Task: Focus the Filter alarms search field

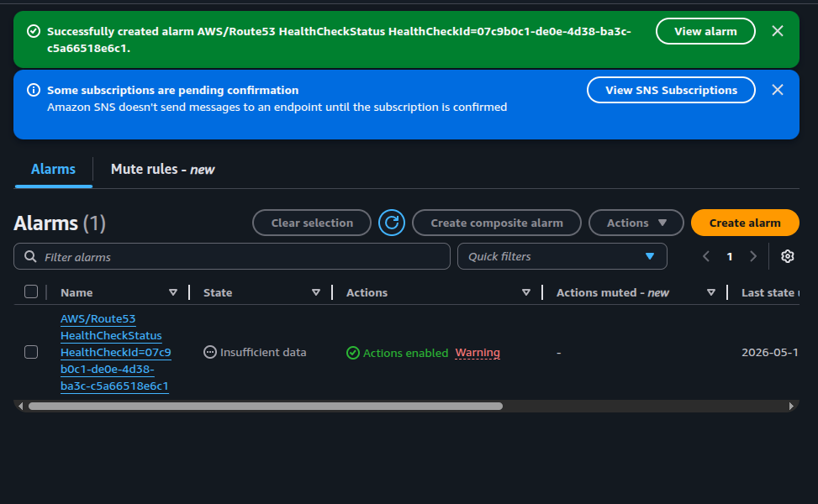Action: [232, 256]
